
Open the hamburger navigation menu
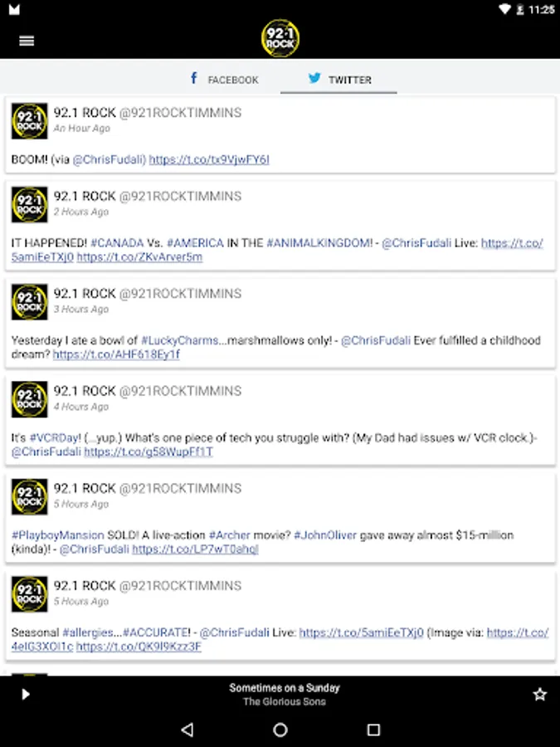click(x=27, y=41)
